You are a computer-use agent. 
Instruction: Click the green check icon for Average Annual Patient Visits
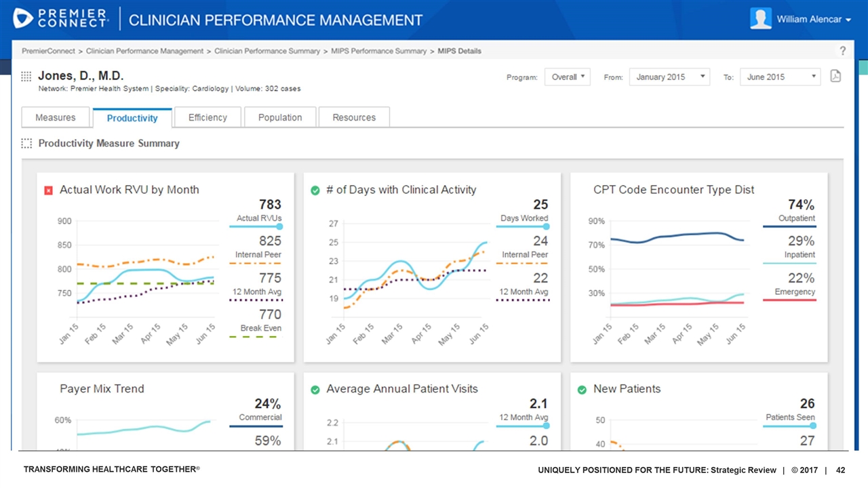pyautogui.click(x=315, y=390)
